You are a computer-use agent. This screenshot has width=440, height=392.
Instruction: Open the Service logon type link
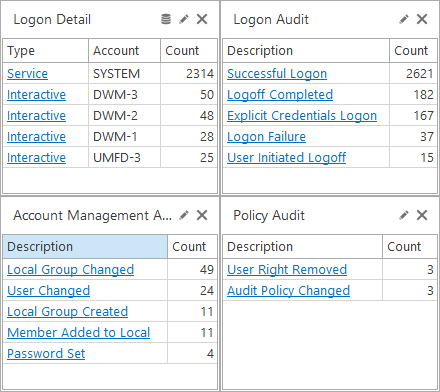(x=27, y=74)
